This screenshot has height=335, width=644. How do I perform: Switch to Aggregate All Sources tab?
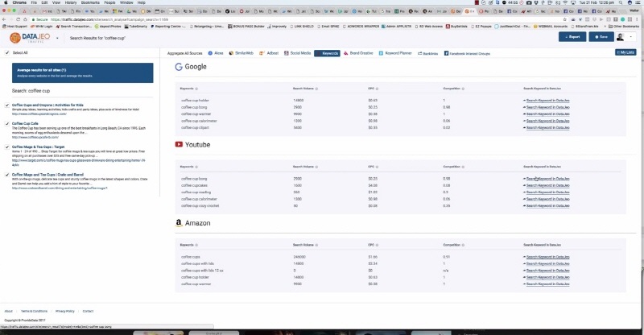(x=184, y=53)
